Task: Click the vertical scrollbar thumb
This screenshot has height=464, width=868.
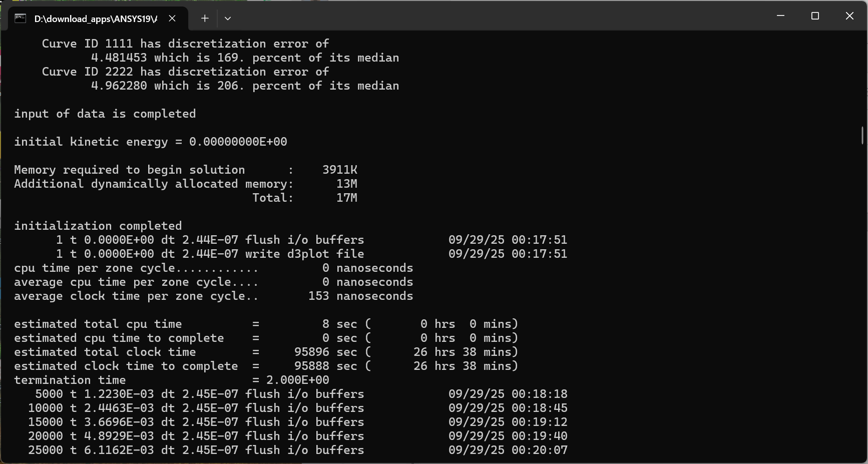Action: [862, 135]
